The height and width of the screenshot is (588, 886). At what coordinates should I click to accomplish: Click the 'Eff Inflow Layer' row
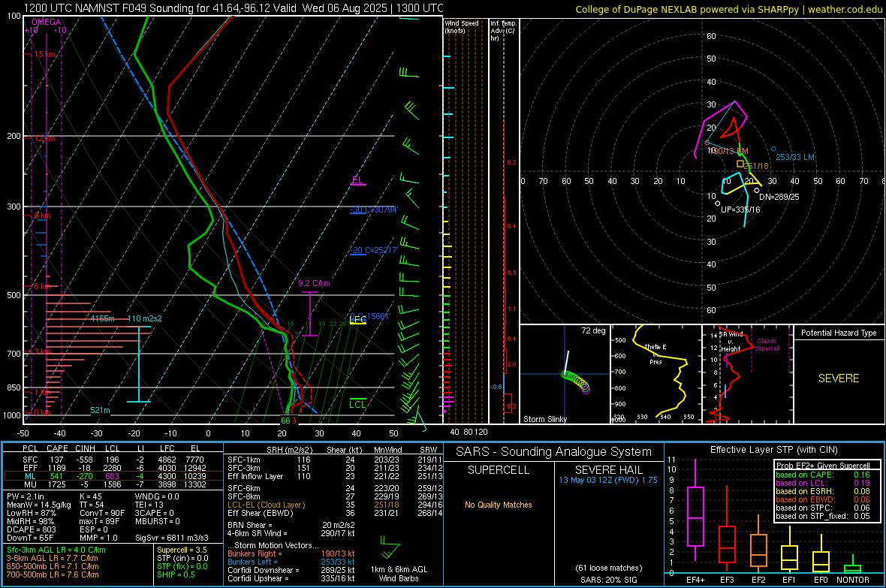[x=333, y=476]
